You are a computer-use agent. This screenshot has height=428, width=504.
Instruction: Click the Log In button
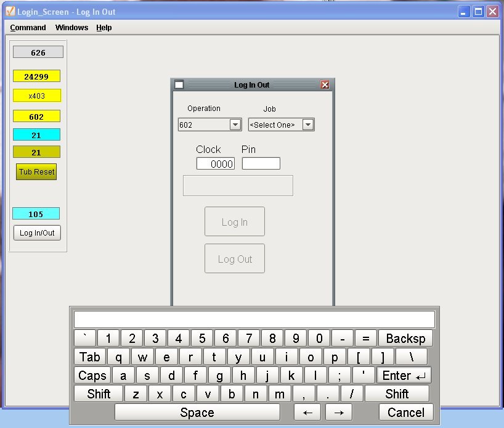pyautogui.click(x=235, y=222)
